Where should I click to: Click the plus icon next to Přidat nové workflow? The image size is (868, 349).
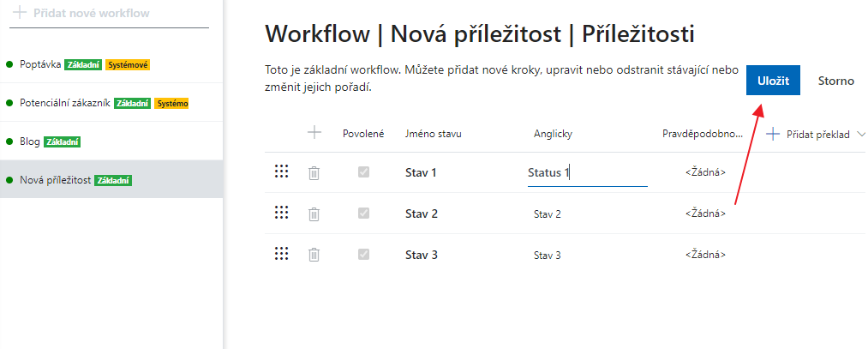[20, 12]
